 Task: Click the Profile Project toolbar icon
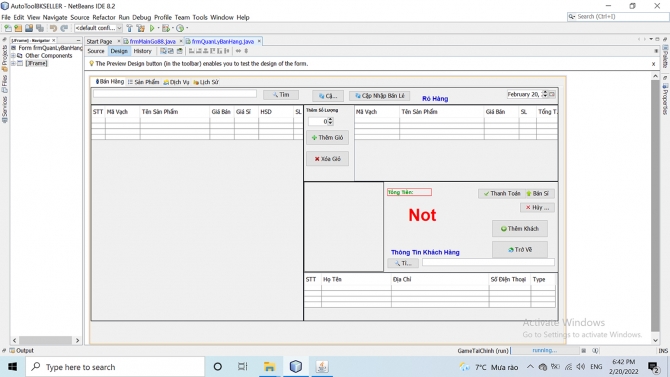(180, 28)
